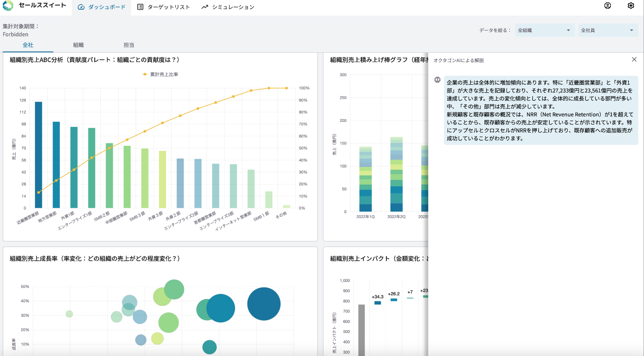
Task: Open the user account profile icon
Action: click(x=608, y=6)
